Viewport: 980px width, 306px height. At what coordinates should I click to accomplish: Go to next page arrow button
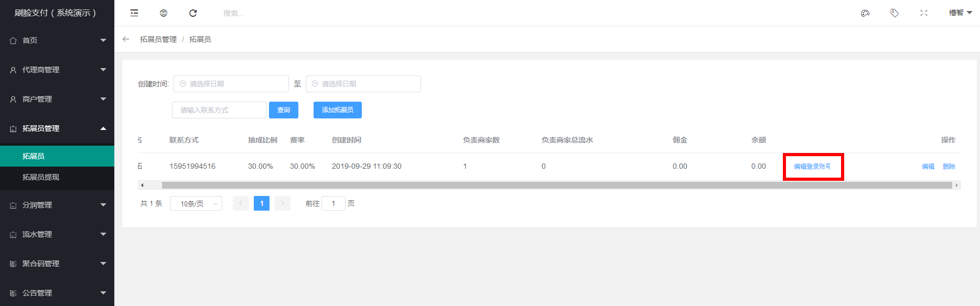[283, 203]
